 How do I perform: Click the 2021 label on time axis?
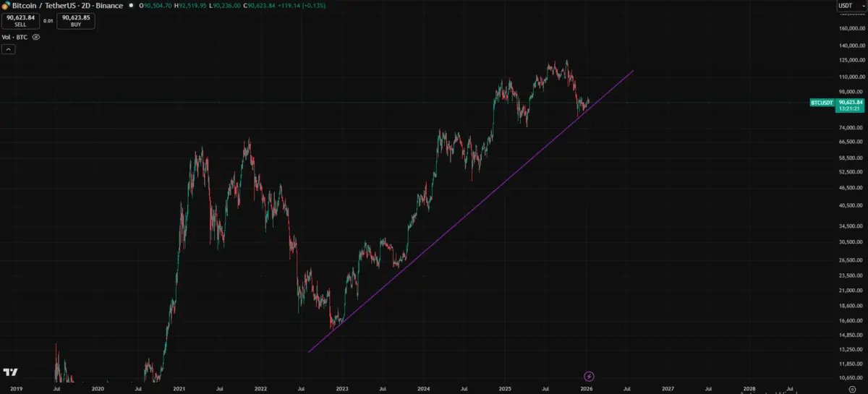(179, 389)
